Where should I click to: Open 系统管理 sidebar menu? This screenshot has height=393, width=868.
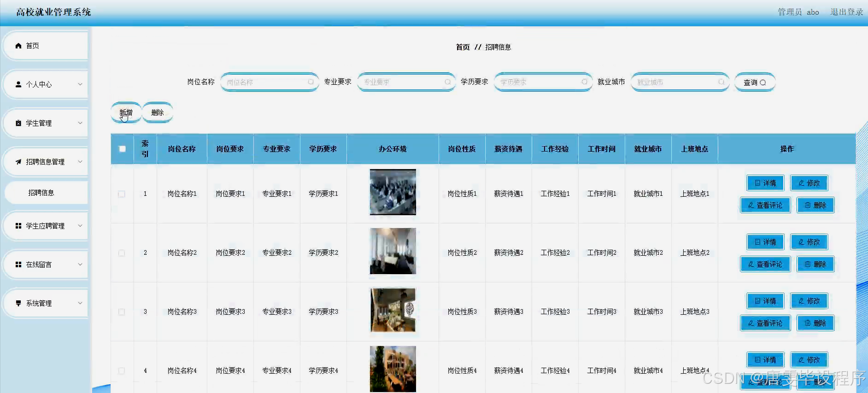45,303
